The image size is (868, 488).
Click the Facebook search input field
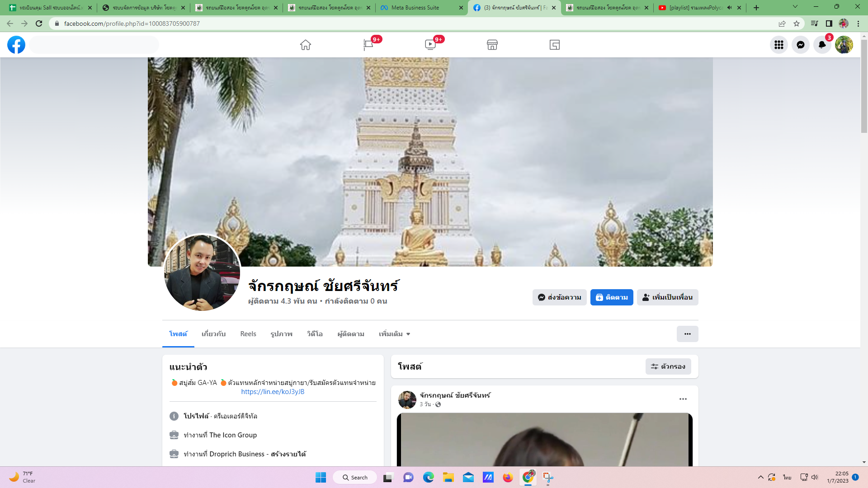pyautogui.click(x=94, y=45)
